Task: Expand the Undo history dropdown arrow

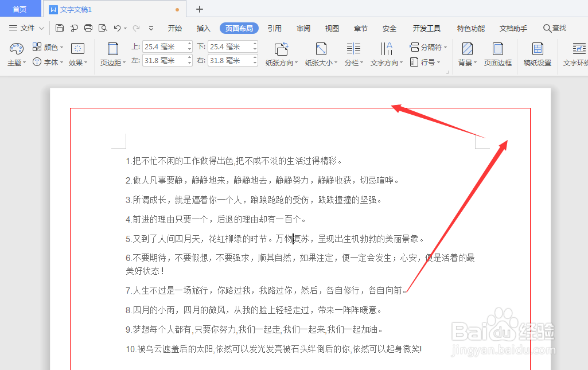Action: click(125, 29)
